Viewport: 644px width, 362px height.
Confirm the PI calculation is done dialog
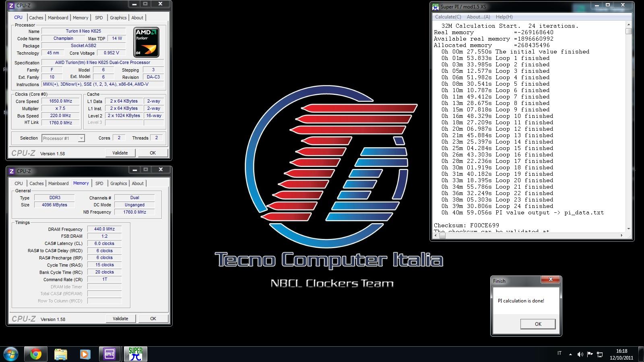coord(538,324)
